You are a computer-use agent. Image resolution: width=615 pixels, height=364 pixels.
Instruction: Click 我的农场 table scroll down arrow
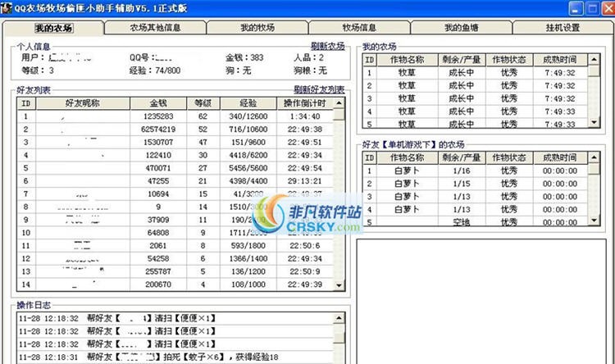tap(594, 122)
